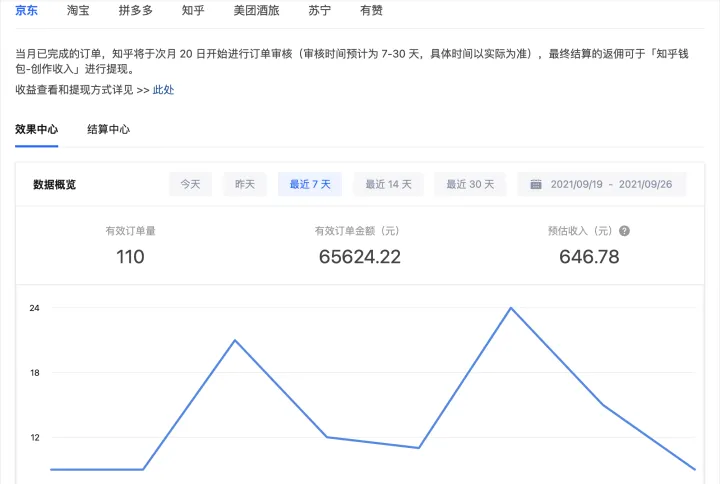
Task: Open the 效果中心 tab
Action: [x=36, y=129]
